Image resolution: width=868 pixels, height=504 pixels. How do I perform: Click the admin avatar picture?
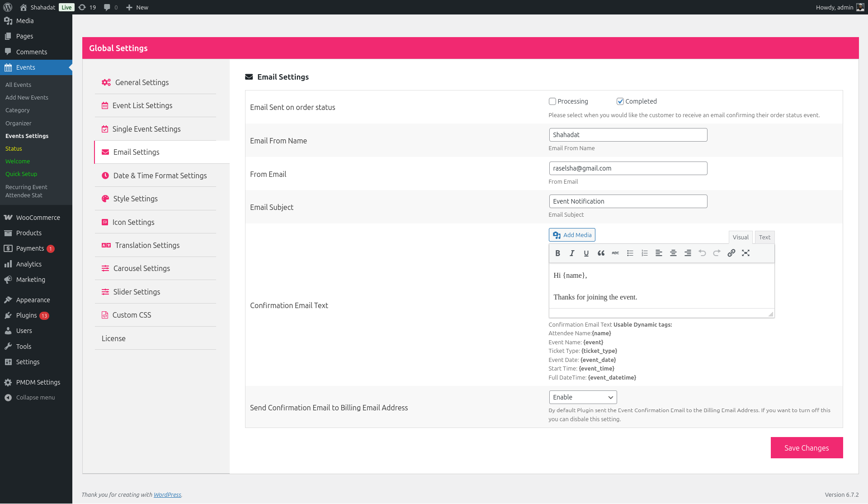[860, 7]
